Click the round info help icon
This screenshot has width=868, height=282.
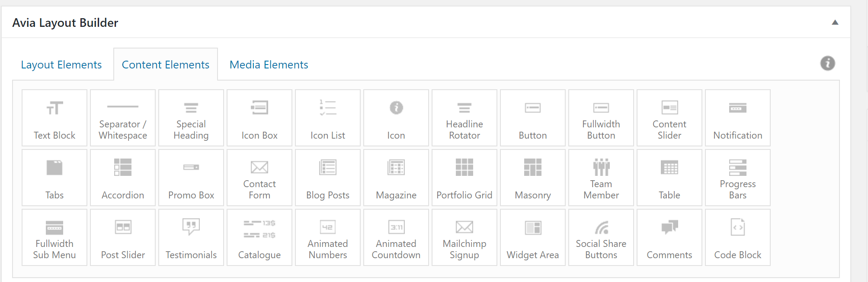(828, 64)
